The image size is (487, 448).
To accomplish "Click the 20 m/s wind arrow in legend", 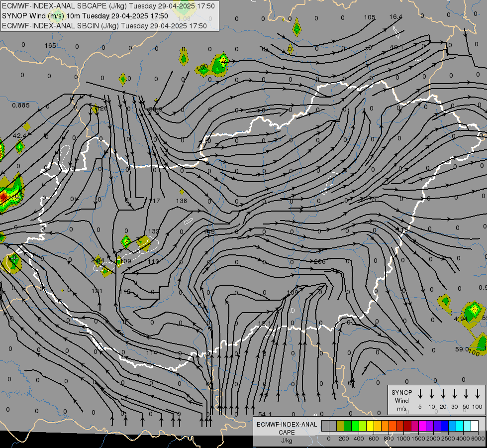I will [443, 394].
